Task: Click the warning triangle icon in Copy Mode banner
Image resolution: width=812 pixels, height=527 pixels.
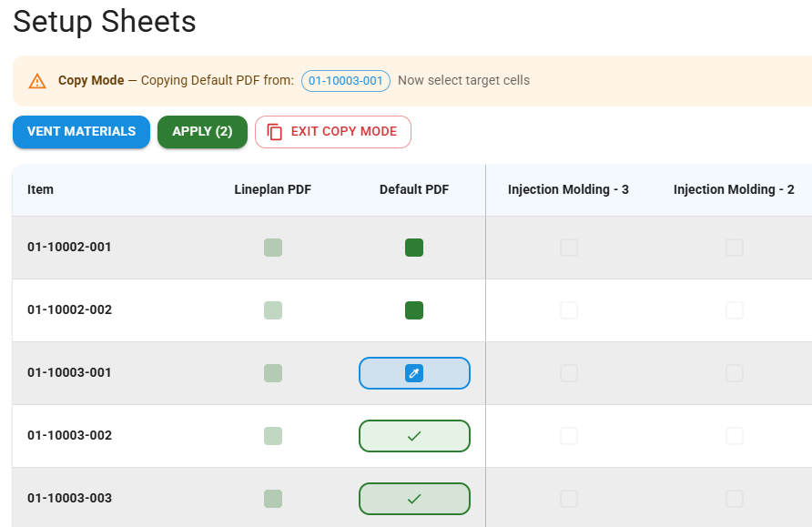Action: (x=37, y=81)
